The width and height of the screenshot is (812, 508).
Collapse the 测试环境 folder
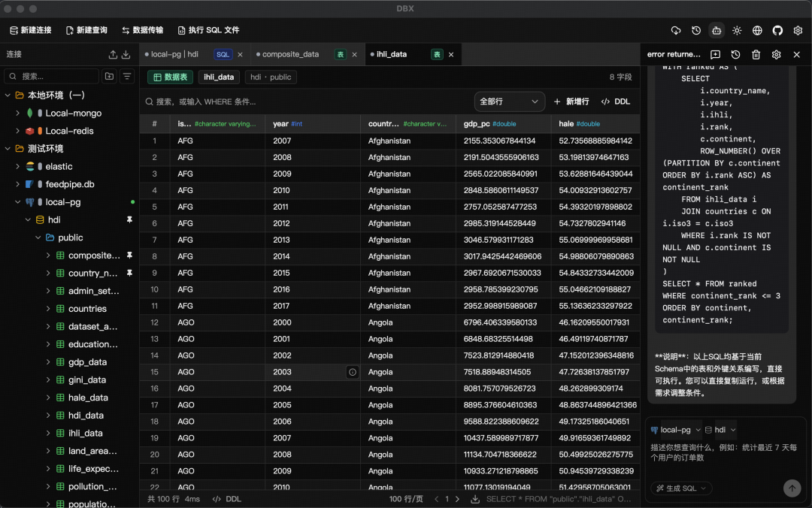click(x=8, y=149)
